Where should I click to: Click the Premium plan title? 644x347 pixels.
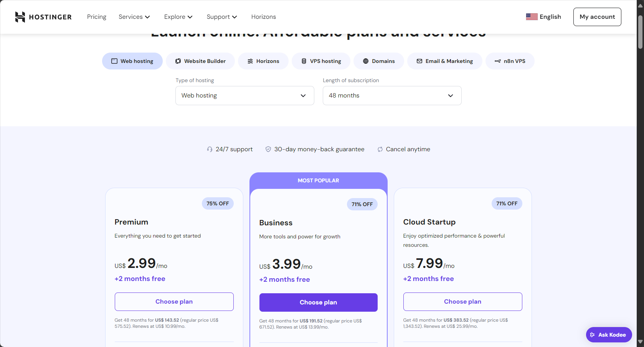(x=131, y=222)
